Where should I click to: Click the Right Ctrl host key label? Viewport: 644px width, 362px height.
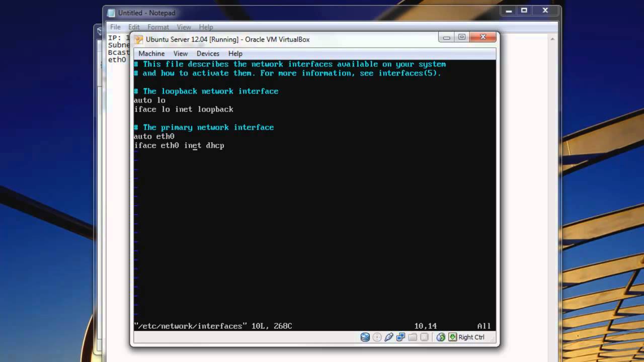point(471,337)
